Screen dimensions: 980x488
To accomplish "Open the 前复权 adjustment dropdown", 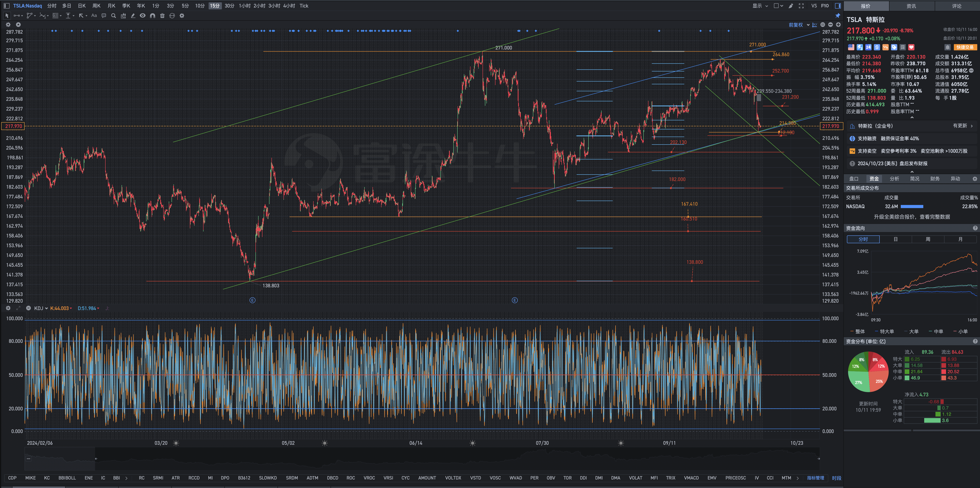I will tap(799, 25).
